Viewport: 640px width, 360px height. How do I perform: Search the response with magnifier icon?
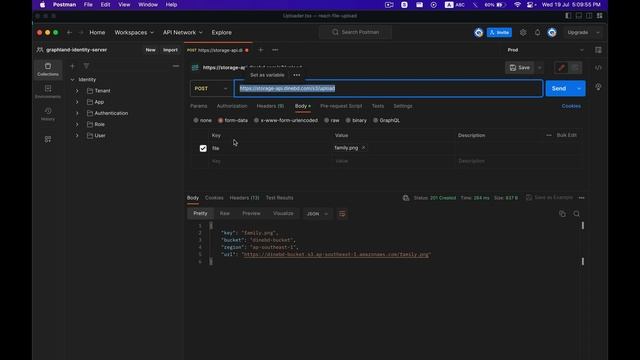(x=576, y=214)
